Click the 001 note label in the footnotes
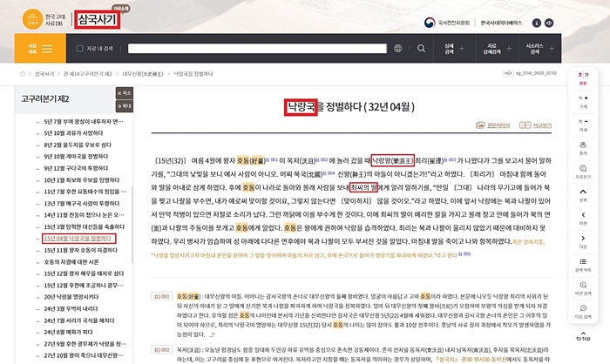Image resolution: width=610 pixels, height=364 pixels. pos(162,296)
